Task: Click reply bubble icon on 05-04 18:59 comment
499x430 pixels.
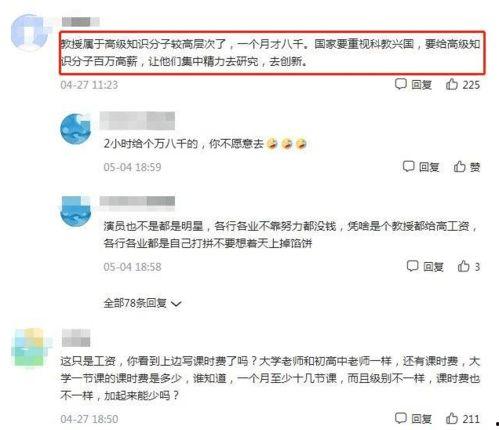Action: coord(409,166)
